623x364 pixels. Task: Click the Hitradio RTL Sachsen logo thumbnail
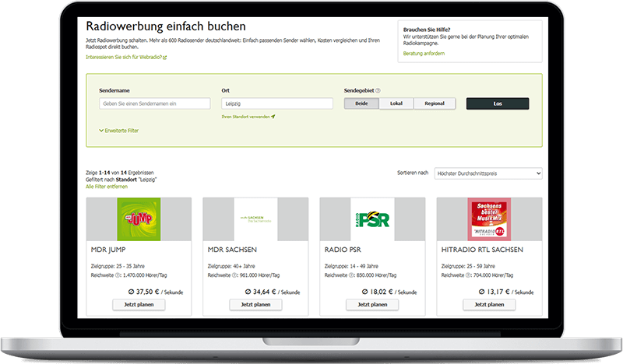point(489,219)
